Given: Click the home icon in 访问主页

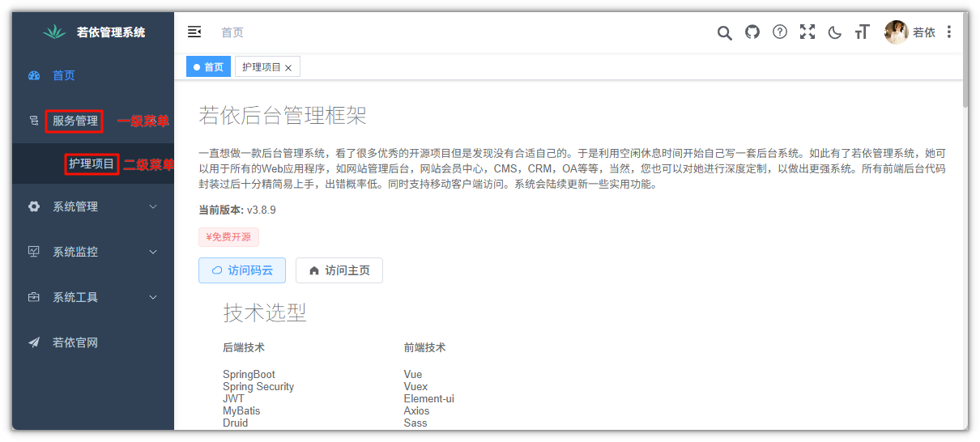Looking at the screenshot, I should coord(314,270).
